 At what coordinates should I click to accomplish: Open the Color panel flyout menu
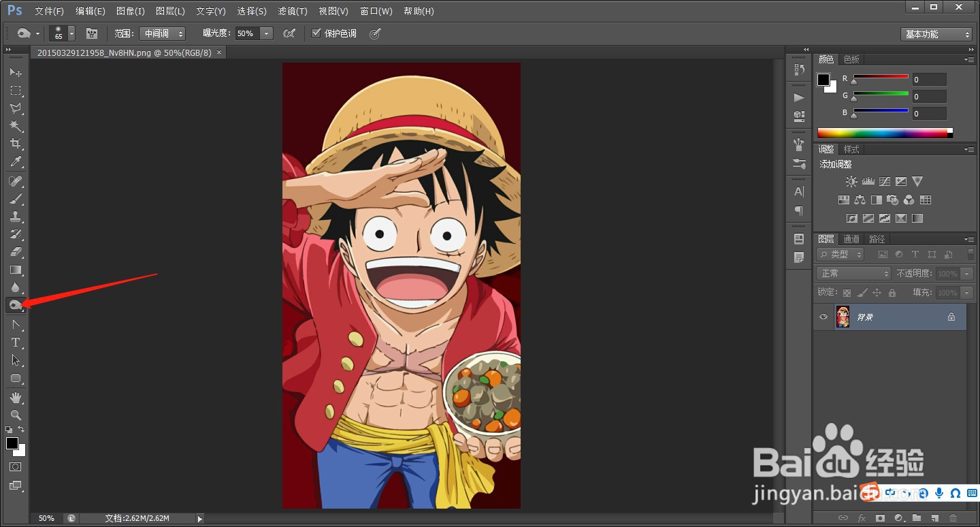(x=969, y=59)
